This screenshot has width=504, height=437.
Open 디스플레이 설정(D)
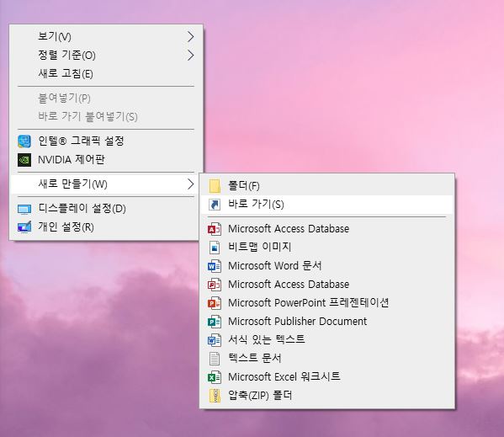pyautogui.click(x=106, y=209)
